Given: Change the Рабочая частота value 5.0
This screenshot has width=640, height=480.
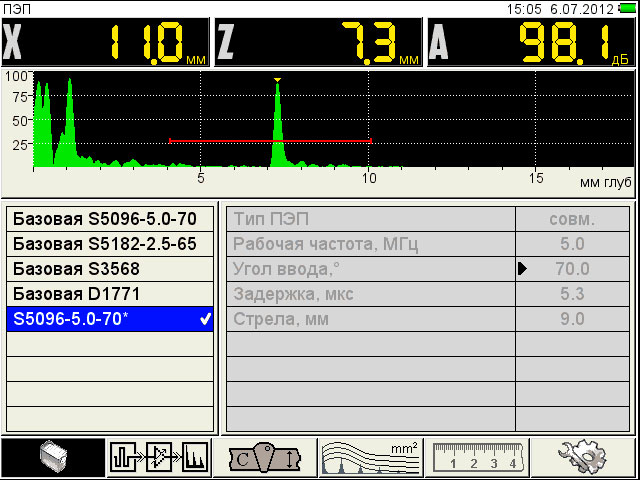Looking at the screenshot, I should pos(572,243).
